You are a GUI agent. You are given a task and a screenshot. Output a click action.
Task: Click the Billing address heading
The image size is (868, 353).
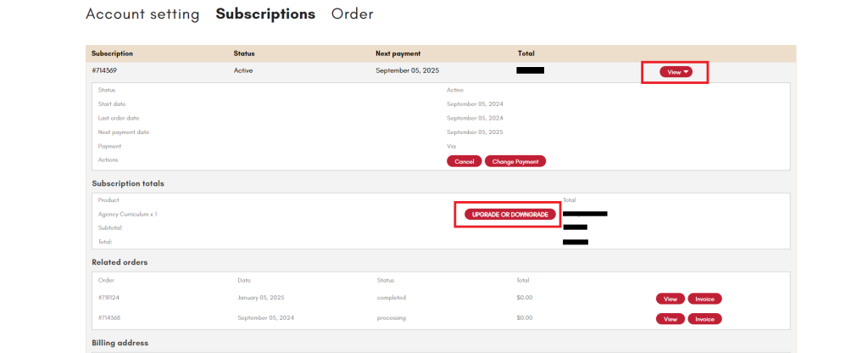click(x=120, y=343)
